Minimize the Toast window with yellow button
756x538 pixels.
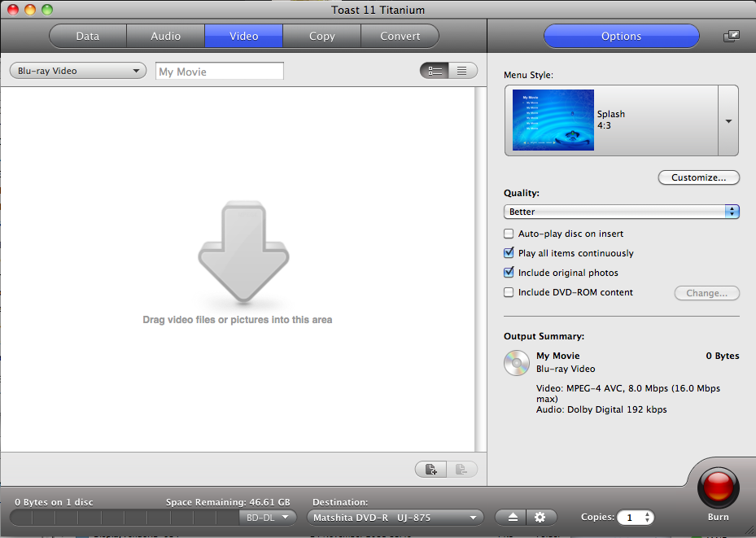pyautogui.click(x=30, y=10)
